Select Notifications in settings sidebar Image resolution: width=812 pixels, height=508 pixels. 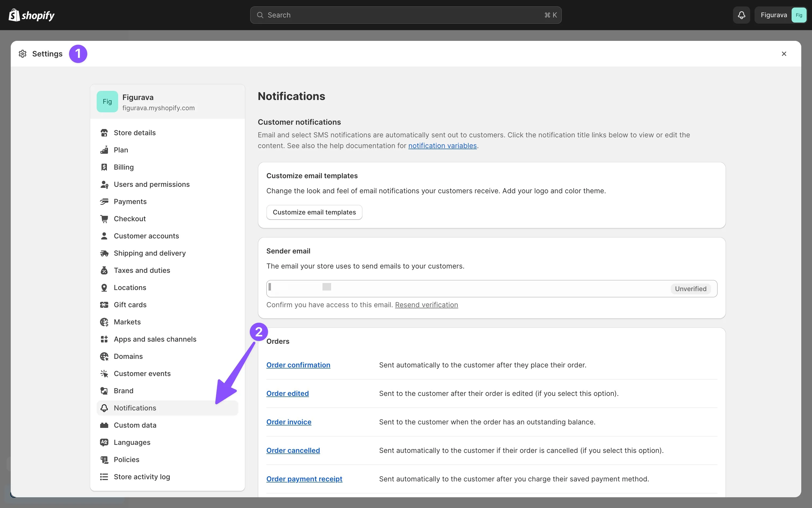pos(168,408)
